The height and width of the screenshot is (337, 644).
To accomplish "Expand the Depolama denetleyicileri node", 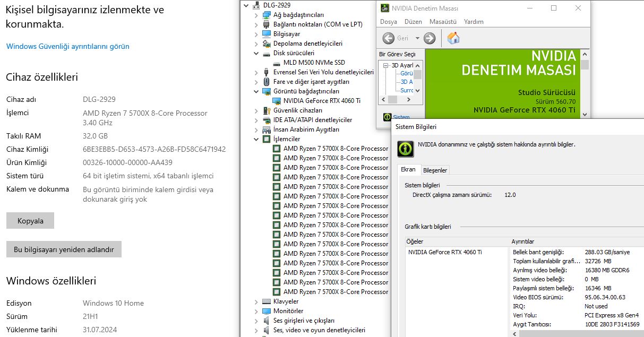I will click(256, 44).
